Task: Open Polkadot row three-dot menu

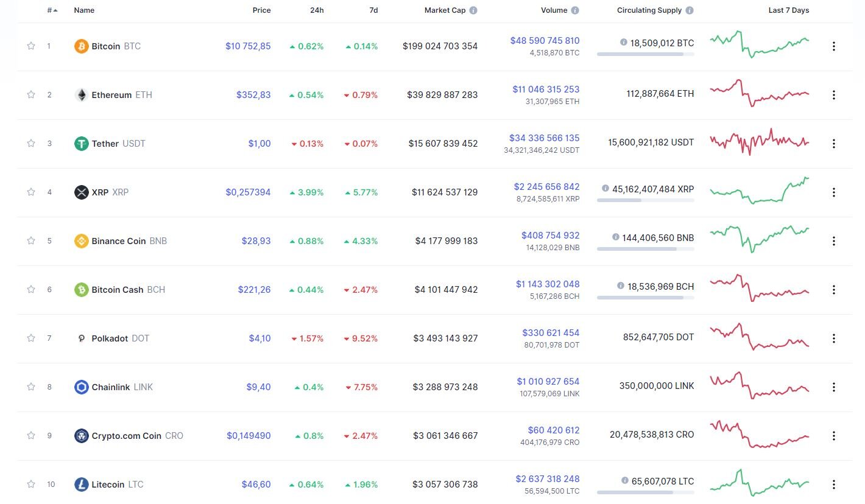Action: [834, 338]
